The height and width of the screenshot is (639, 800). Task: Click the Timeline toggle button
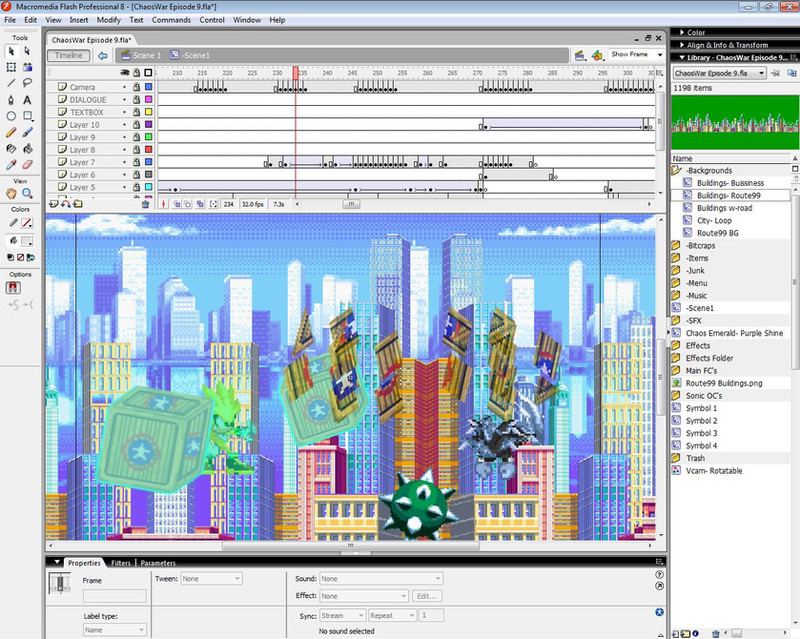pyautogui.click(x=69, y=56)
